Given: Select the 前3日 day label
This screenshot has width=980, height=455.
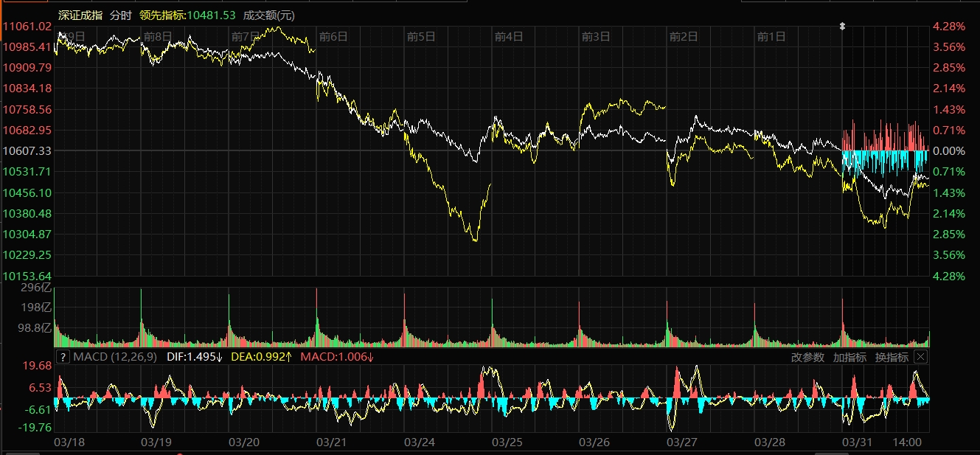Looking at the screenshot, I should click(x=596, y=35).
